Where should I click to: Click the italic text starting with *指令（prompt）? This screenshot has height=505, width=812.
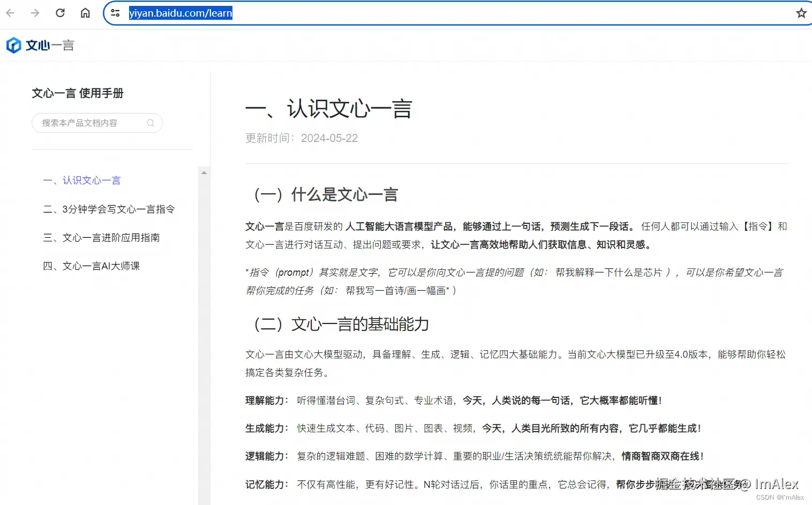point(514,282)
